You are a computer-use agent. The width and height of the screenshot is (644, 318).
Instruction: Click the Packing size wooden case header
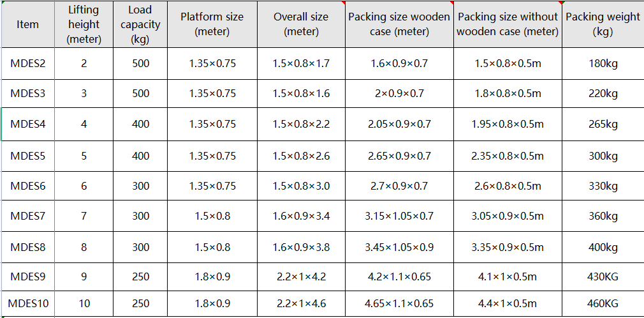pyautogui.click(x=399, y=24)
